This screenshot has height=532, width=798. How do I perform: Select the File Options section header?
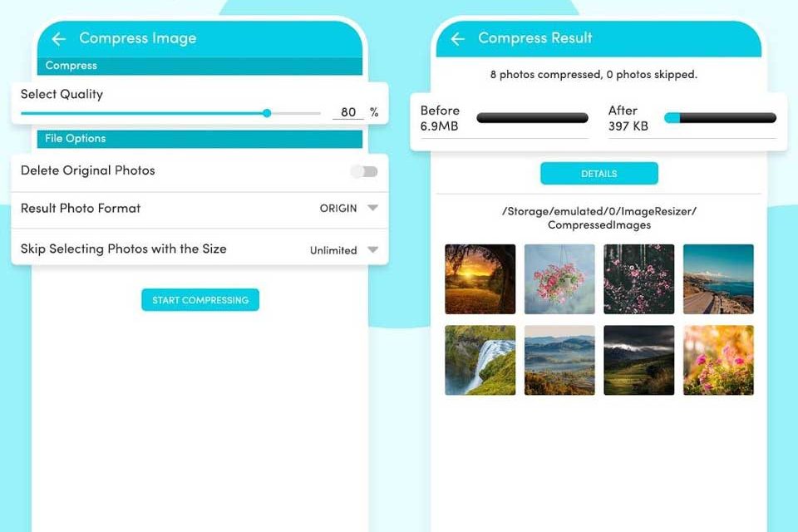(199, 139)
